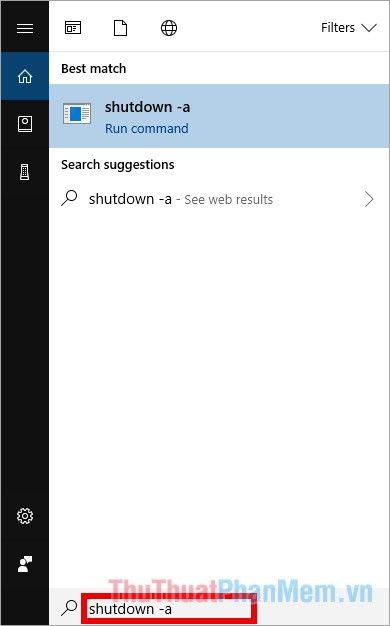390x626 pixels.
Task: Expand the hamburger menu in the sidebar
Action: (25, 28)
